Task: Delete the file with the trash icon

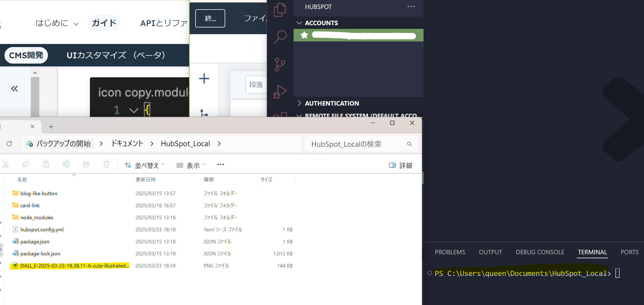Action: coord(106,164)
